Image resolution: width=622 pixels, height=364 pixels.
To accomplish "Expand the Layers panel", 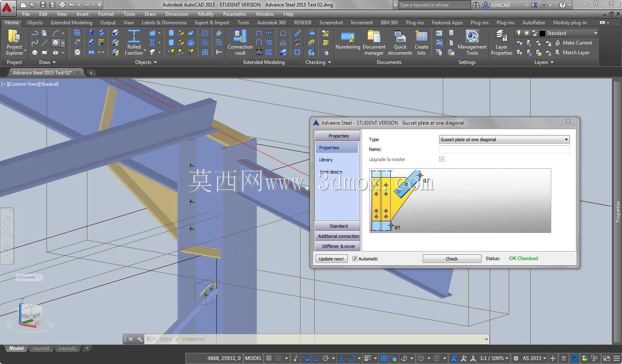I will [x=544, y=62].
